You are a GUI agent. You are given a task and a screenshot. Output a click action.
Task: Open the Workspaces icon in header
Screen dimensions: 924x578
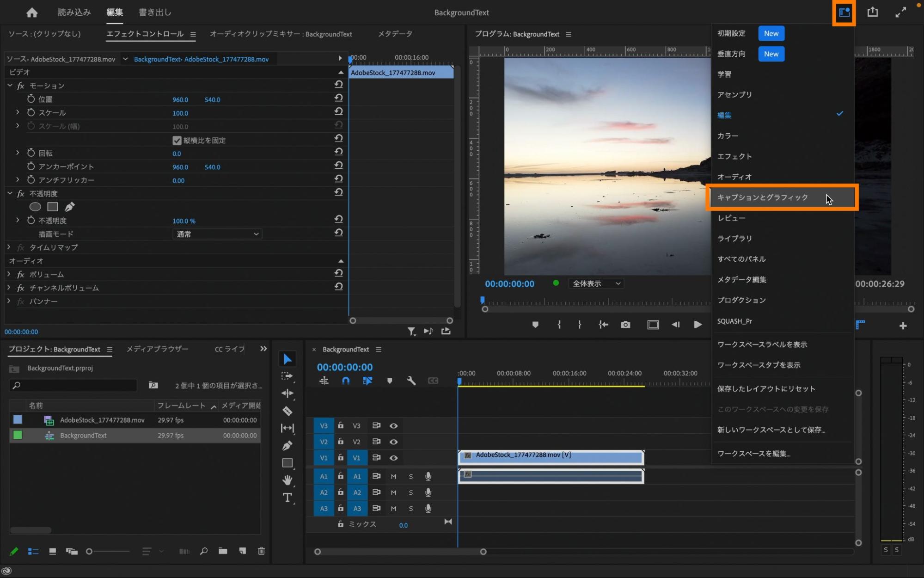tap(844, 12)
